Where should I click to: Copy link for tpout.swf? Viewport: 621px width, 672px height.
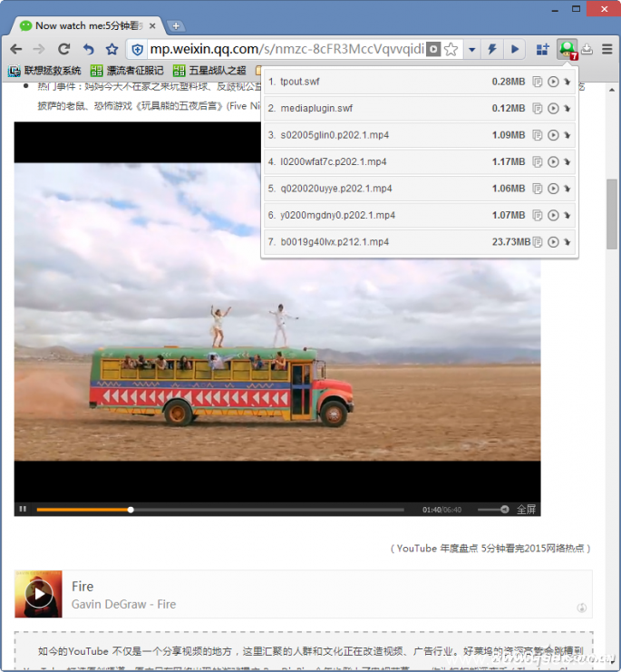click(x=537, y=82)
